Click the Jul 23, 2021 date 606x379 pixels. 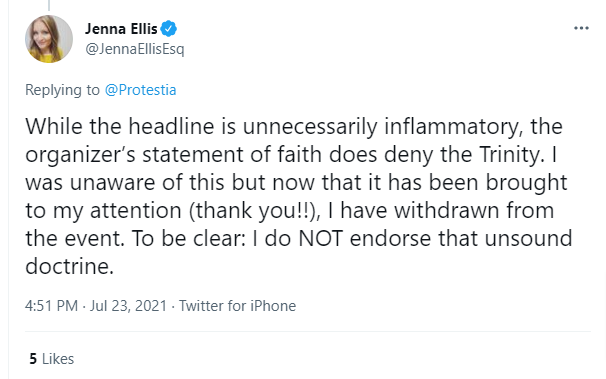point(128,306)
